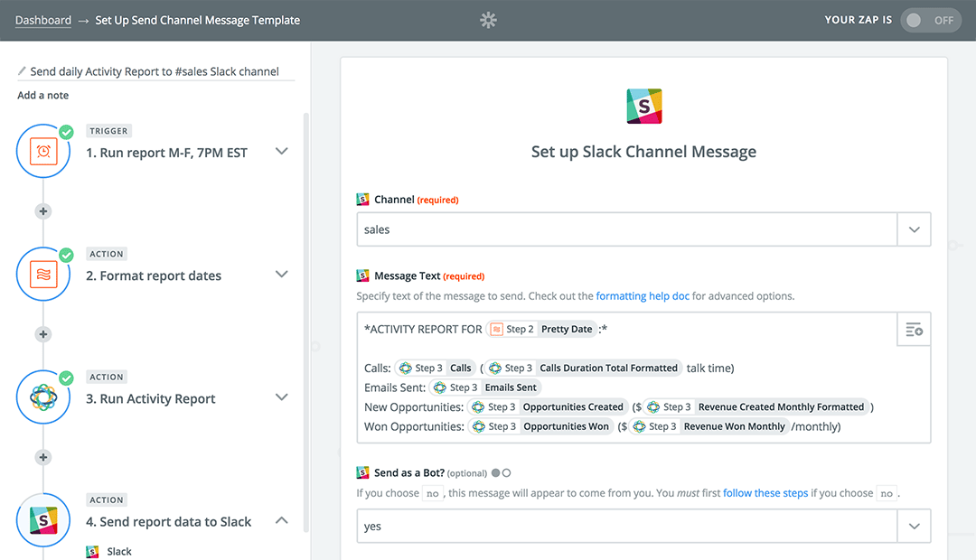
Task: Open the step 2 Formatter icon
Action: click(43, 275)
